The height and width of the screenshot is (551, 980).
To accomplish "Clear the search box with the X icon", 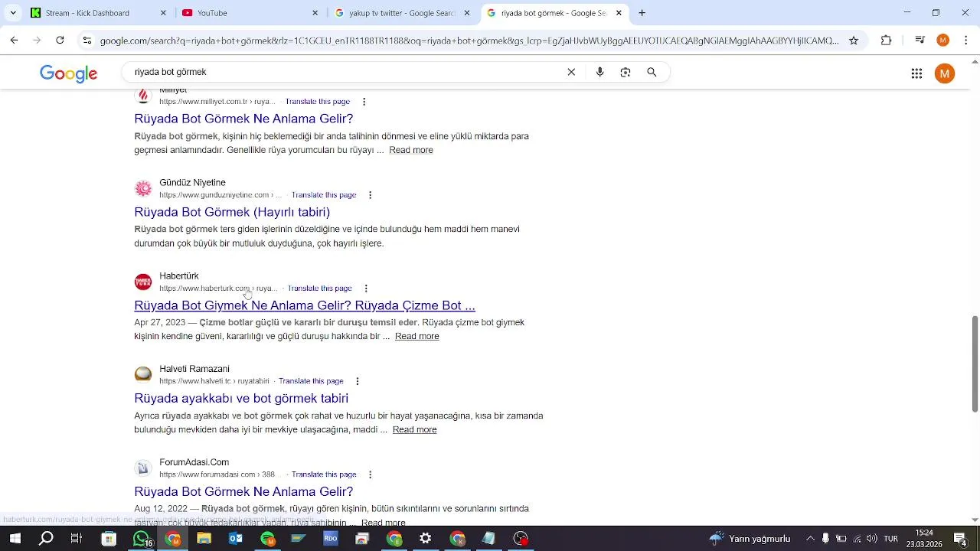I will [571, 72].
